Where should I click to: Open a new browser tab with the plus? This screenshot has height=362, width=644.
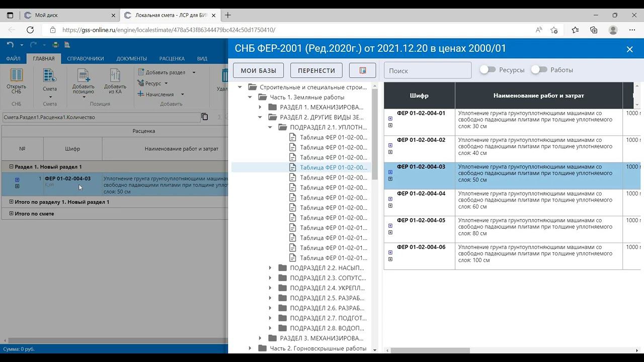pos(228,15)
